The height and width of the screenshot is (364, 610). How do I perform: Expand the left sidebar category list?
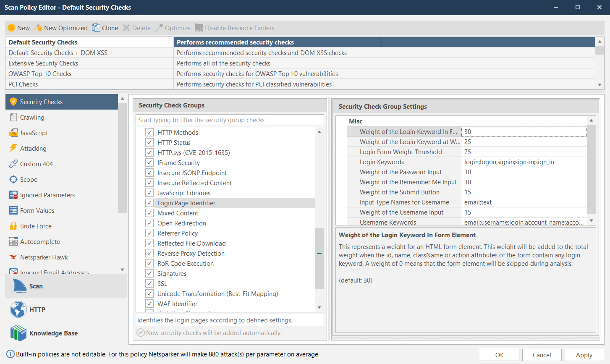click(x=122, y=270)
